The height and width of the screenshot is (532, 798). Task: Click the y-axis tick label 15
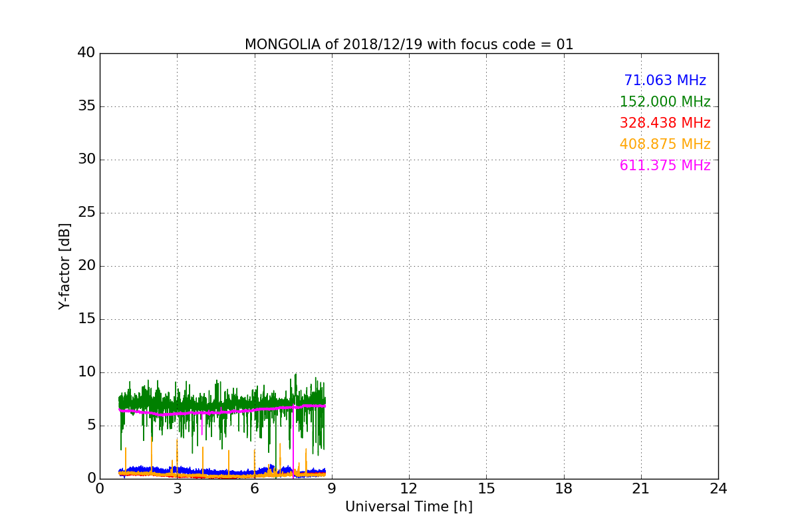(86, 319)
